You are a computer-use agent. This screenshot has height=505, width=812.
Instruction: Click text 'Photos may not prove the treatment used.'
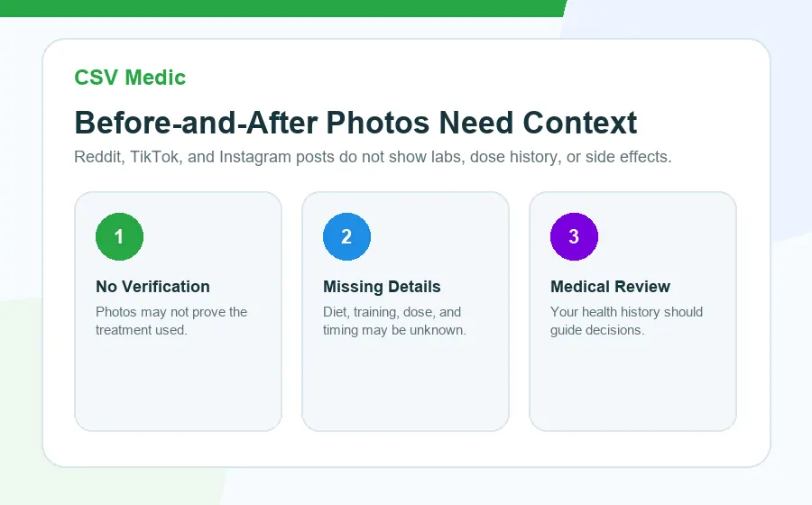(x=171, y=321)
